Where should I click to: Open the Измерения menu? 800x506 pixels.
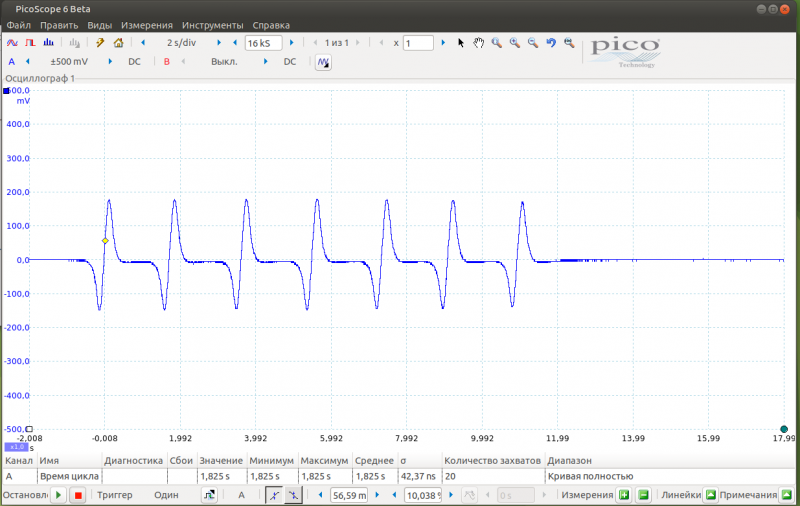point(146,24)
